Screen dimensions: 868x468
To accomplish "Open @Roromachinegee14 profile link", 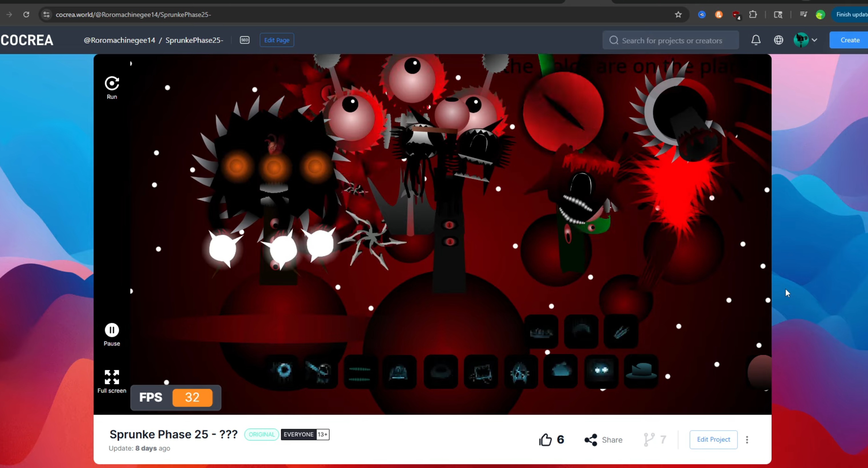I will tap(120, 40).
